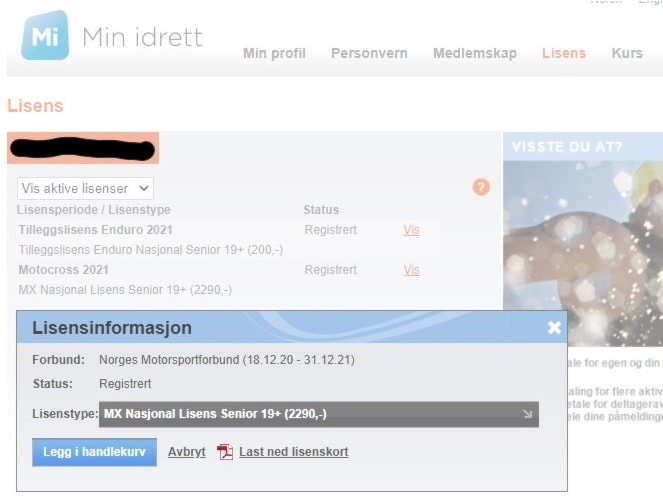663x496 pixels.
Task: Click the Mi logo icon
Action: (x=45, y=37)
